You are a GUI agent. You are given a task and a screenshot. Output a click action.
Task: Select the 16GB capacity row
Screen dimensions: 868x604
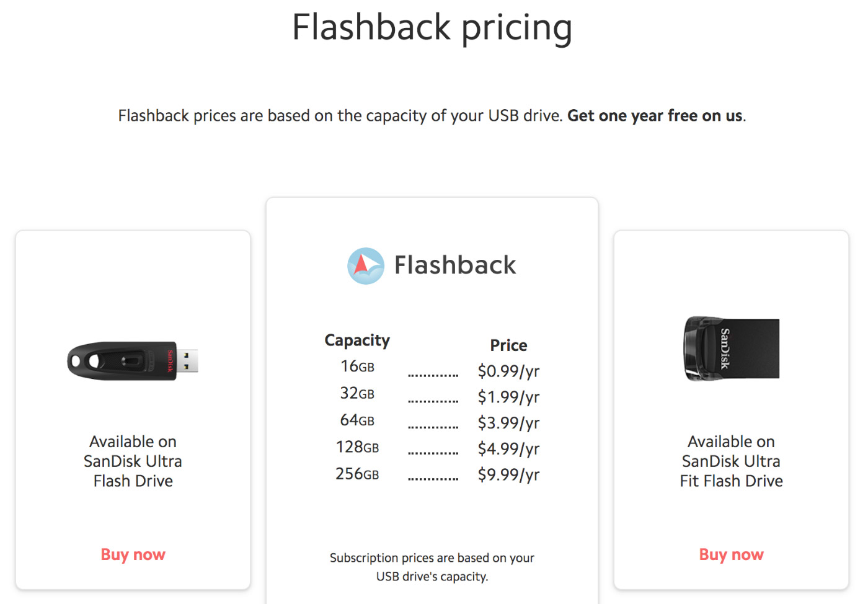click(432, 370)
